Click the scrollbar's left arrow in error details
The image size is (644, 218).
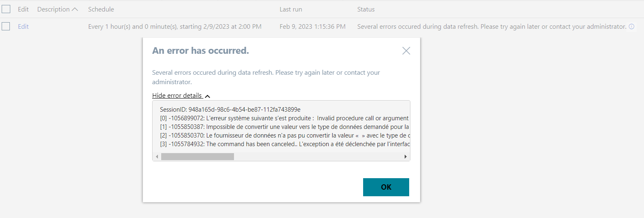[157, 157]
